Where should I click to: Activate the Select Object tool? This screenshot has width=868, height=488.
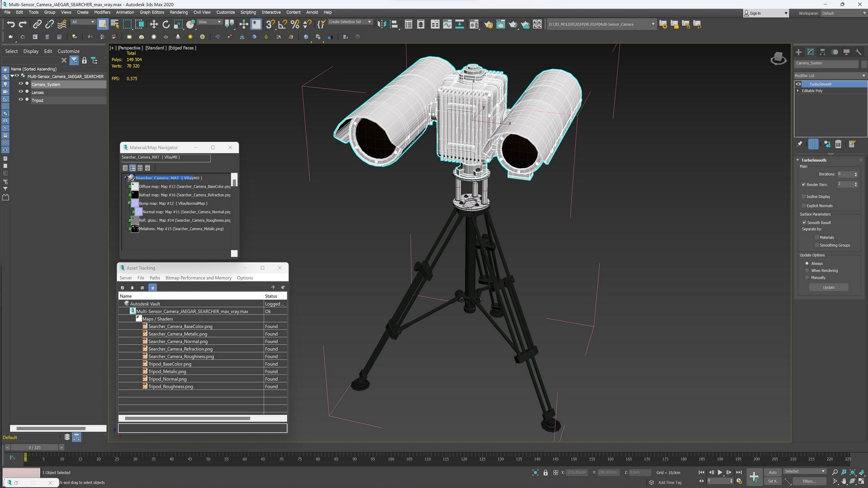click(103, 24)
